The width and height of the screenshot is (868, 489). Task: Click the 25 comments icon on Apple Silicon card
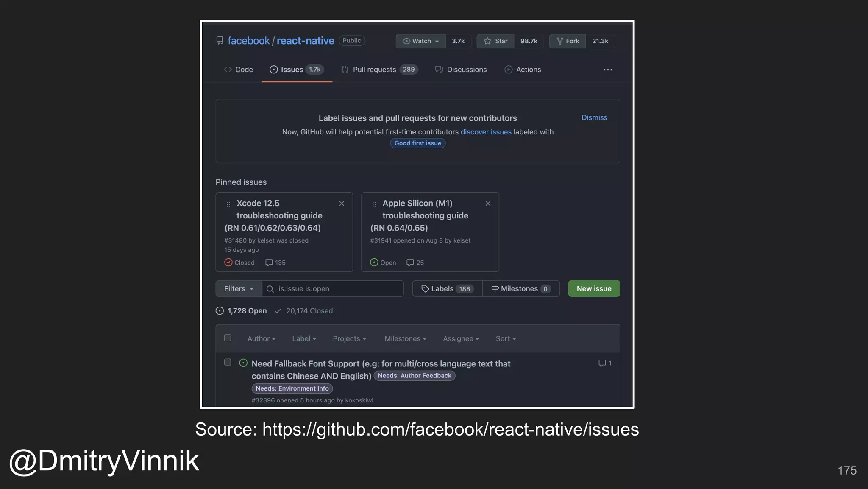coord(410,263)
